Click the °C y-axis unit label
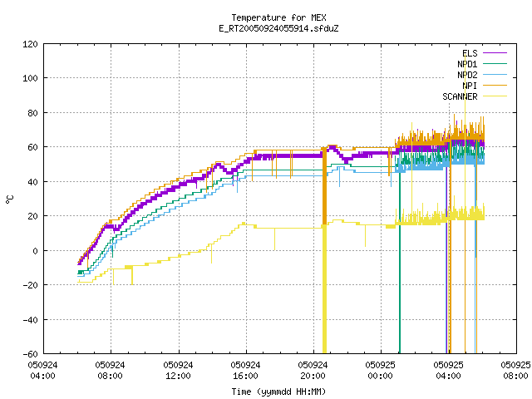 pyautogui.click(x=9, y=199)
